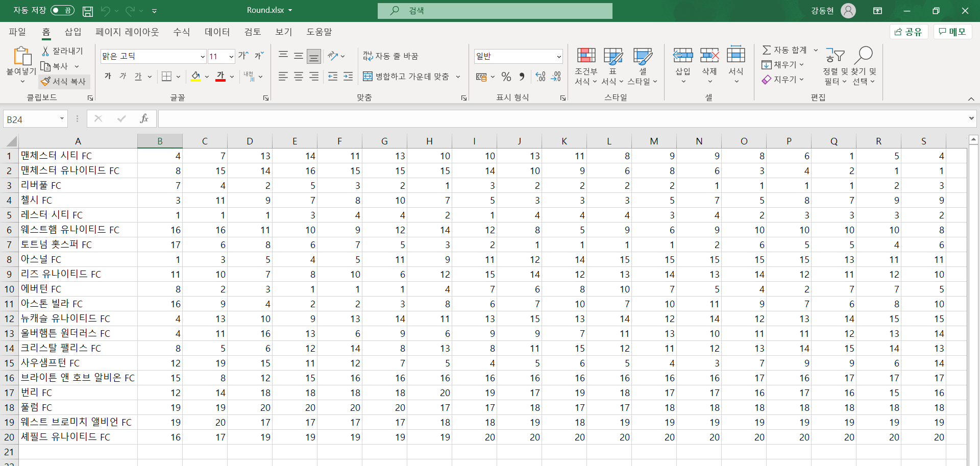The width and height of the screenshot is (980, 466).
Task: Click the Find & Select magnifier icon
Action: coord(864,55)
